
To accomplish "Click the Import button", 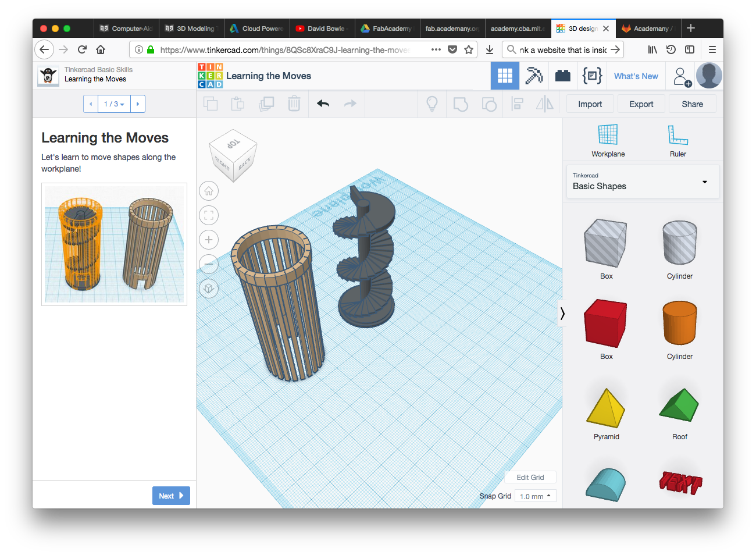I will click(x=590, y=104).
